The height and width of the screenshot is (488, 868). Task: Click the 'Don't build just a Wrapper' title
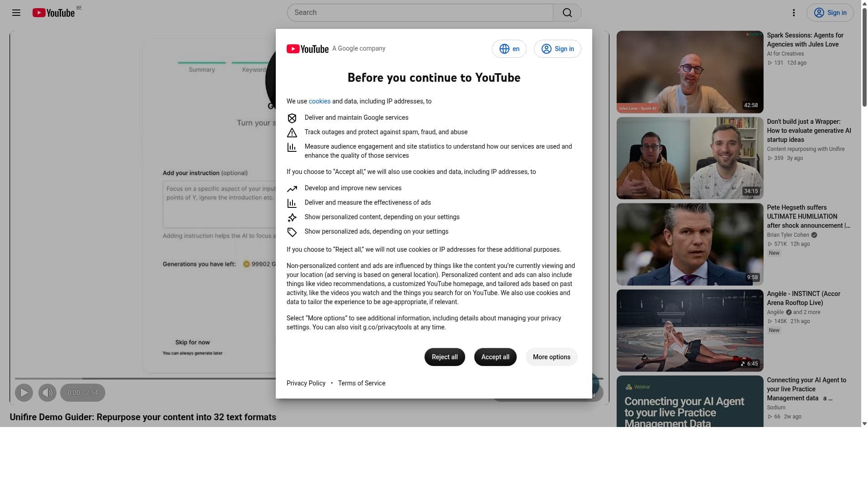point(809,131)
